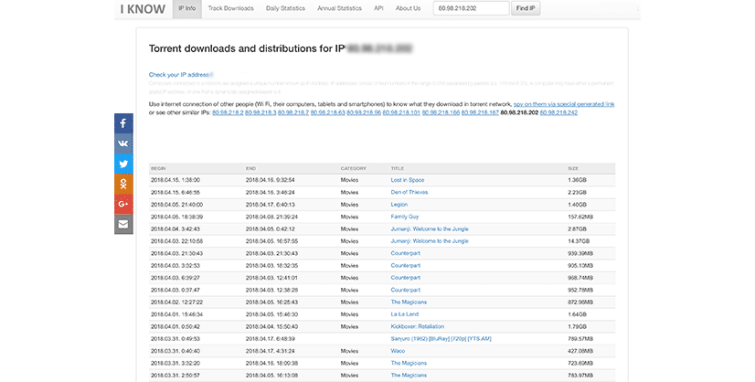Click the TITLE column header
This screenshot has width=755, height=382.
397,169
